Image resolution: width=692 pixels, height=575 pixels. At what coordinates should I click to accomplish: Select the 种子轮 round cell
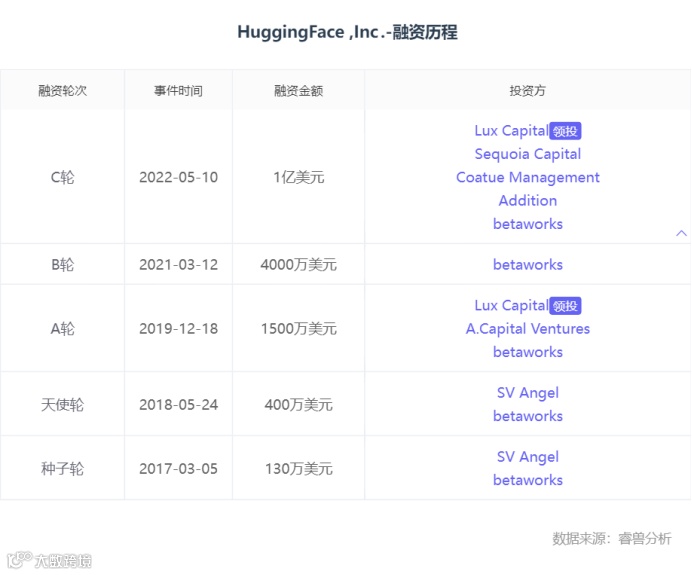coord(62,469)
